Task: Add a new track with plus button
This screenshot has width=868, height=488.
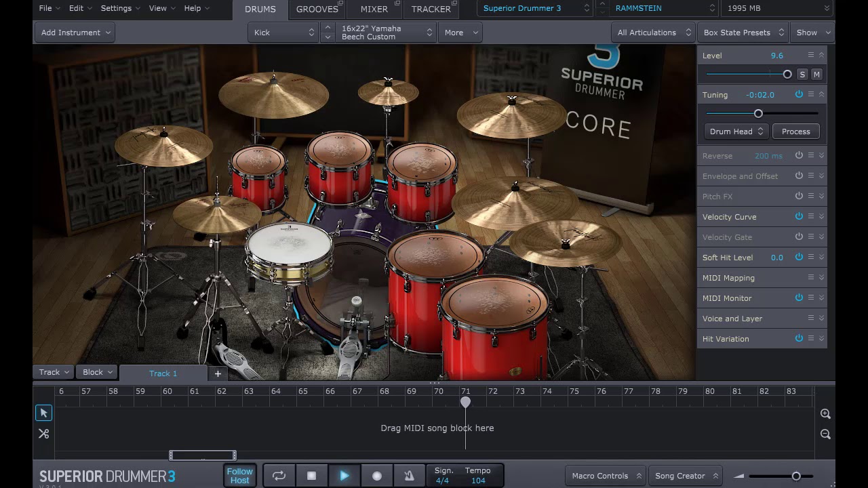Action: [x=218, y=373]
